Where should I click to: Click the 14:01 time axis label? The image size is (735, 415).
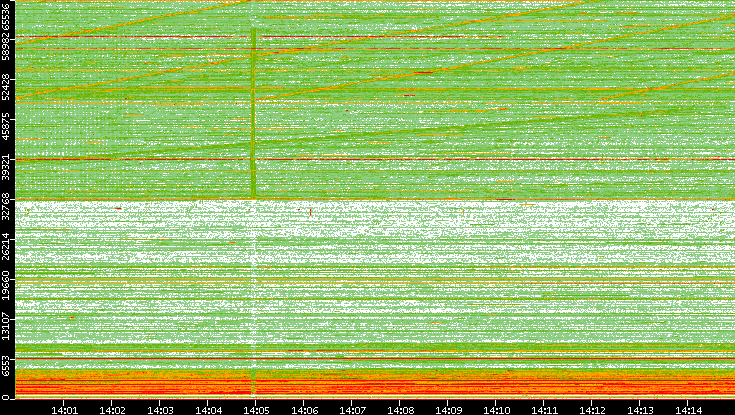pos(64,410)
